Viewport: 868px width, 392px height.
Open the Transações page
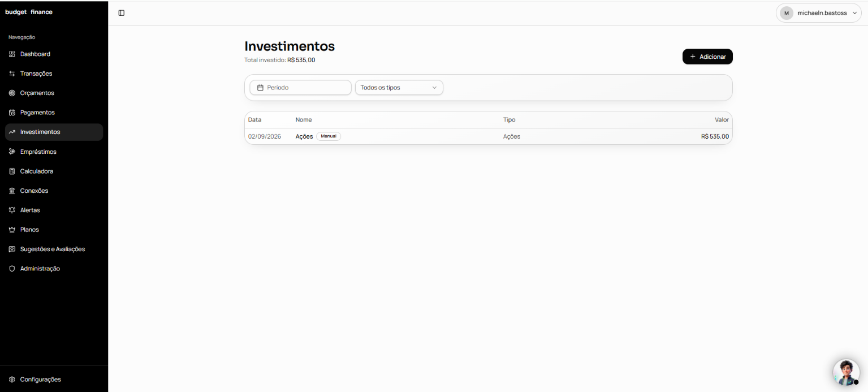pos(54,74)
